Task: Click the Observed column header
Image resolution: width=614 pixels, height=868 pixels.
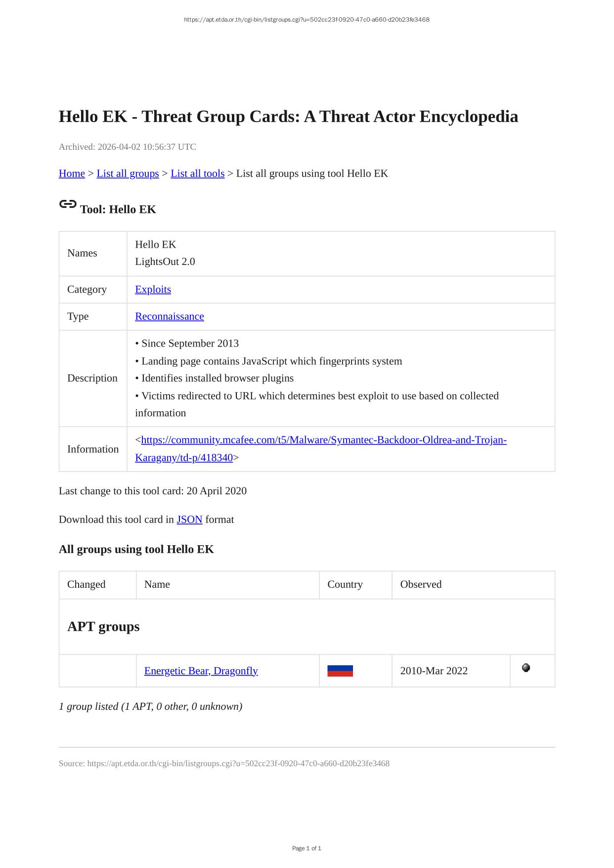Action: pyautogui.click(x=421, y=584)
